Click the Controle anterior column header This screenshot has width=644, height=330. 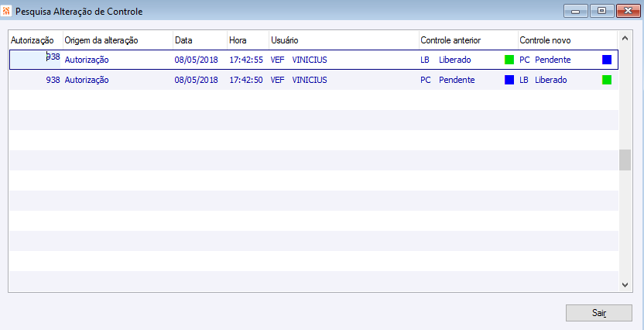[x=468, y=40]
